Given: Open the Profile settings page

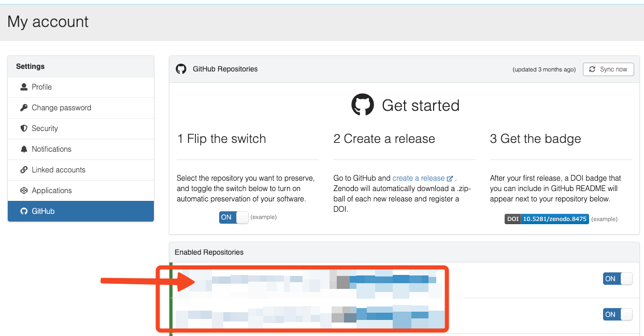Looking at the screenshot, I should (x=42, y=87).
